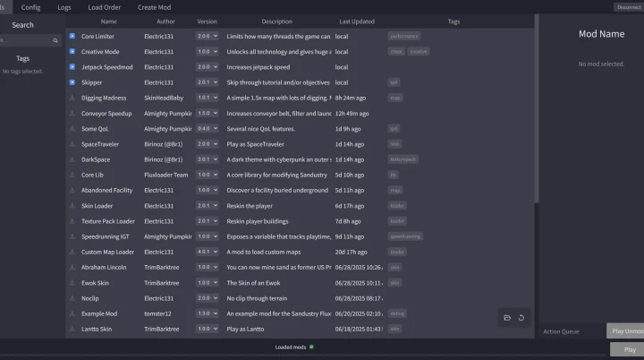Screen dimensions: 644x360
Task: Download the Custom Map Loader mod
Action: pyautogui.click(x=72, y=252)
